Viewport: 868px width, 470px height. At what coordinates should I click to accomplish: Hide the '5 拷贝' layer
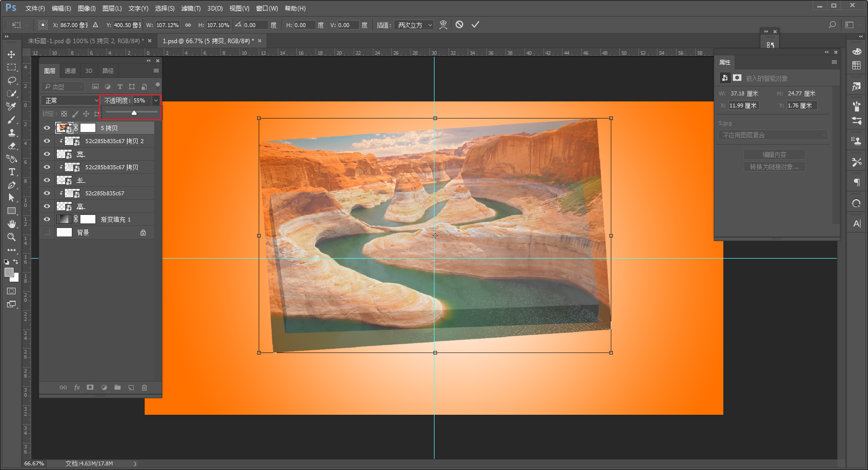47,128
